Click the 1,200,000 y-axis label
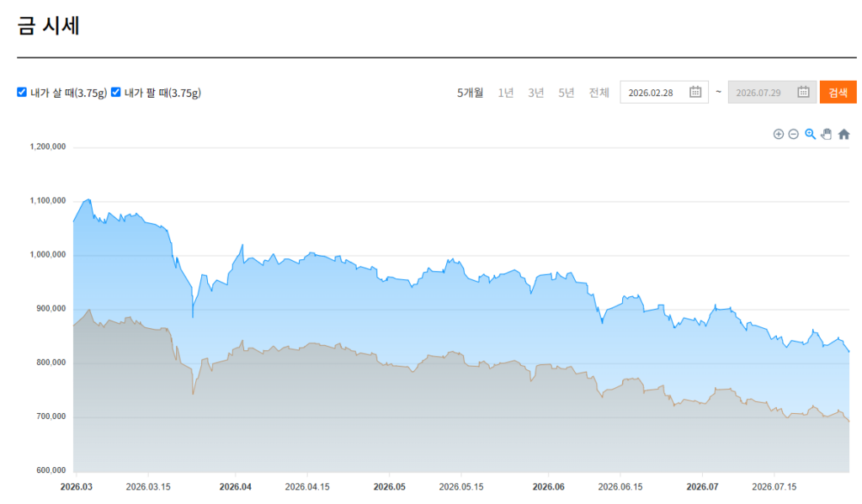 pos(48,146)
